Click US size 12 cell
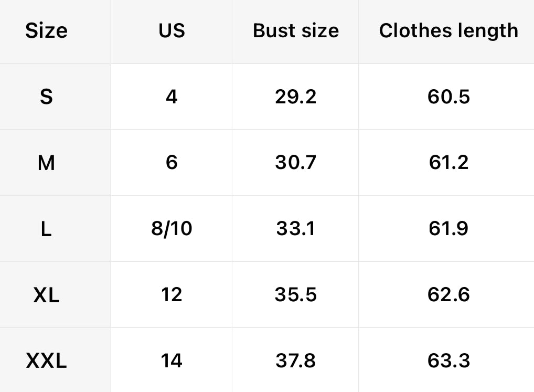Viewport: 534px width, 392px height. click(172, 295)
